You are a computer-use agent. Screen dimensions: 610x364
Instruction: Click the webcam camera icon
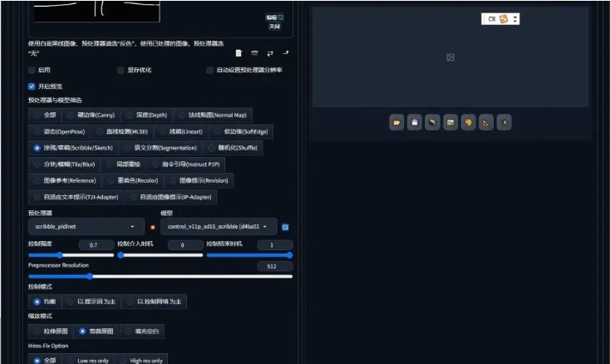click(254, 53)
